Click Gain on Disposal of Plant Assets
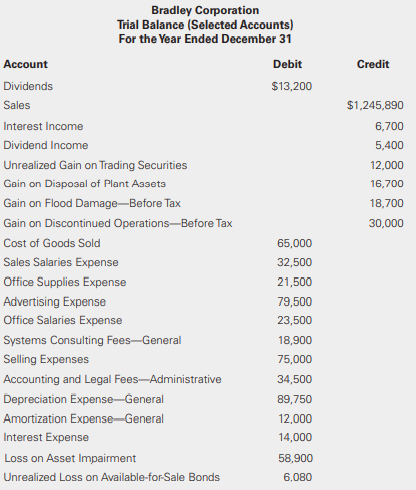 pos(84,184)
